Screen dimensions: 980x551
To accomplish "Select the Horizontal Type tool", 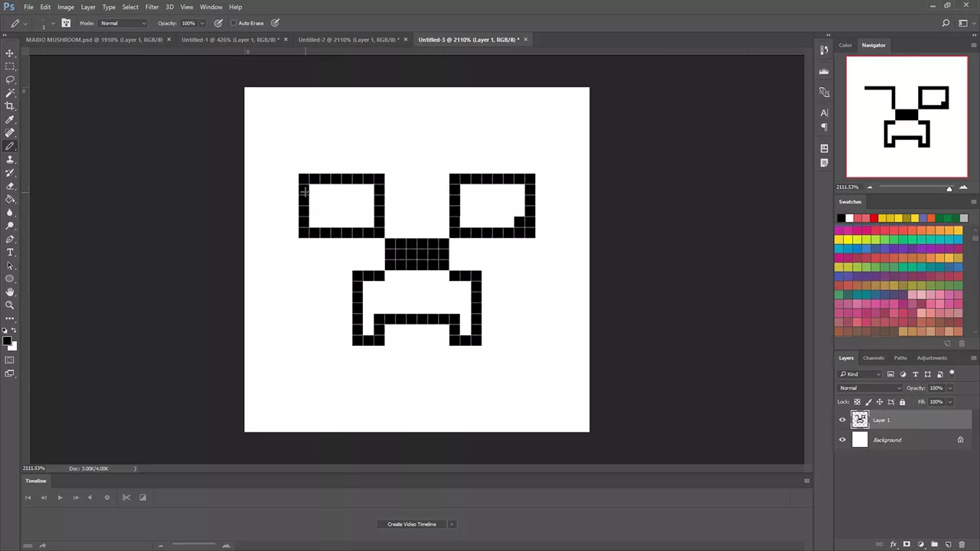I will (10, 252).
